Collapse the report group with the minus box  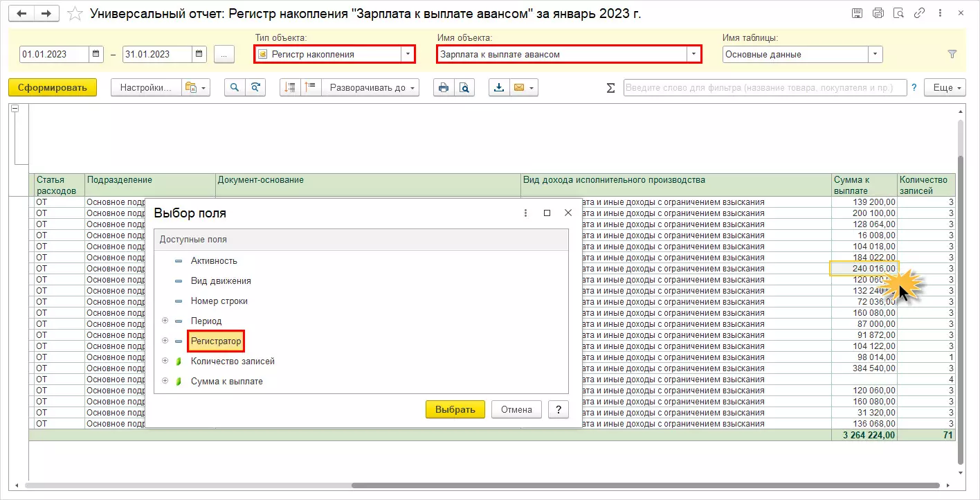tap(15, 109)
